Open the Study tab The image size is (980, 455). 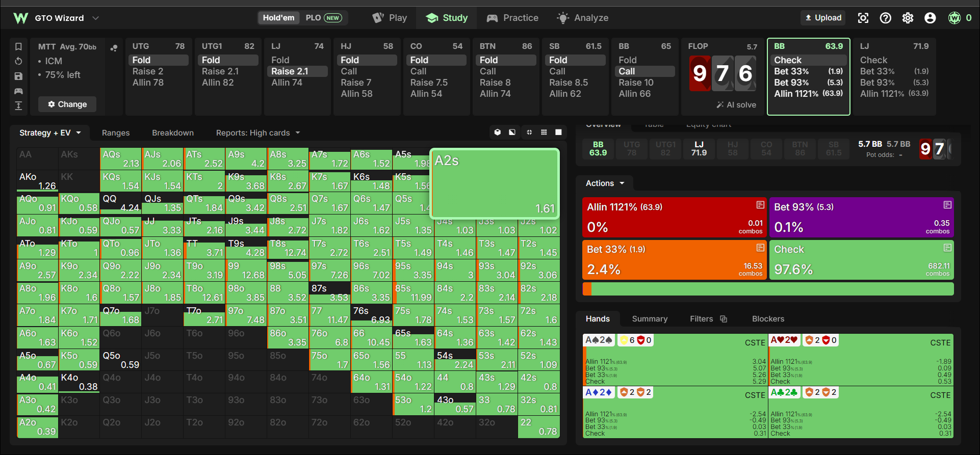click(x=447, y=18)
